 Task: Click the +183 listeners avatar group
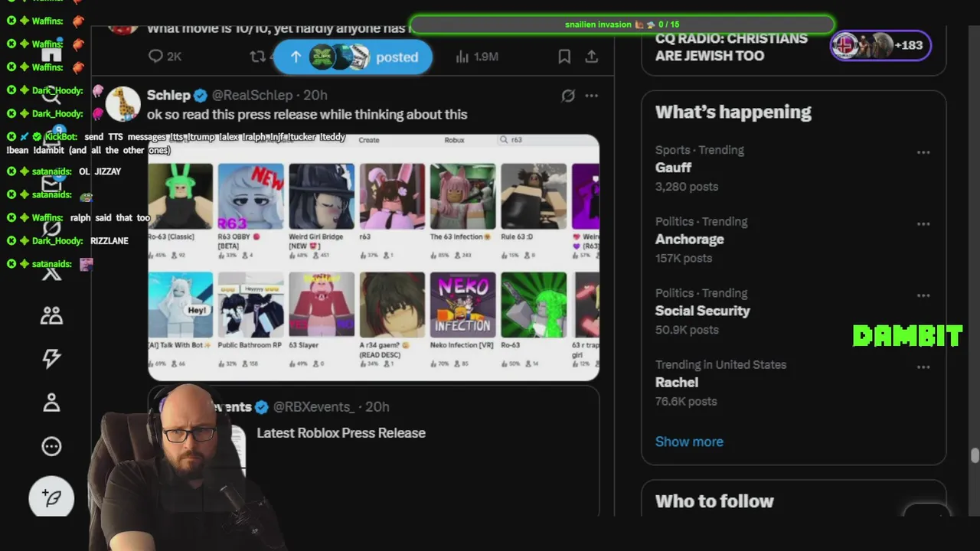point(880,45)
